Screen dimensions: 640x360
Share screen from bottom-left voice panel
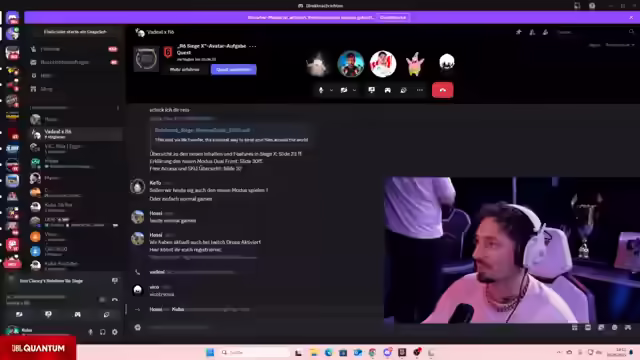pos(48,314)
